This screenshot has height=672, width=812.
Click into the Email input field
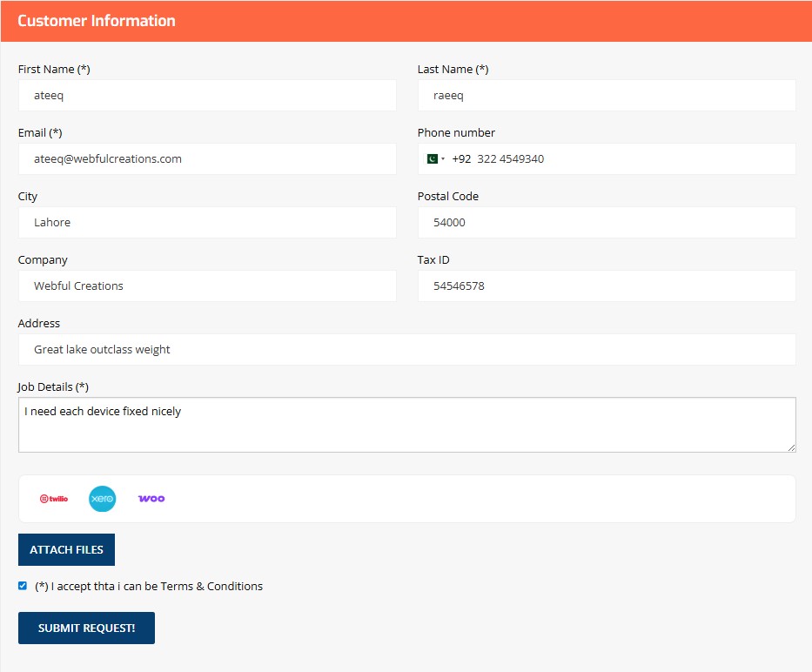pyautogui.click(x=207, y=159)
